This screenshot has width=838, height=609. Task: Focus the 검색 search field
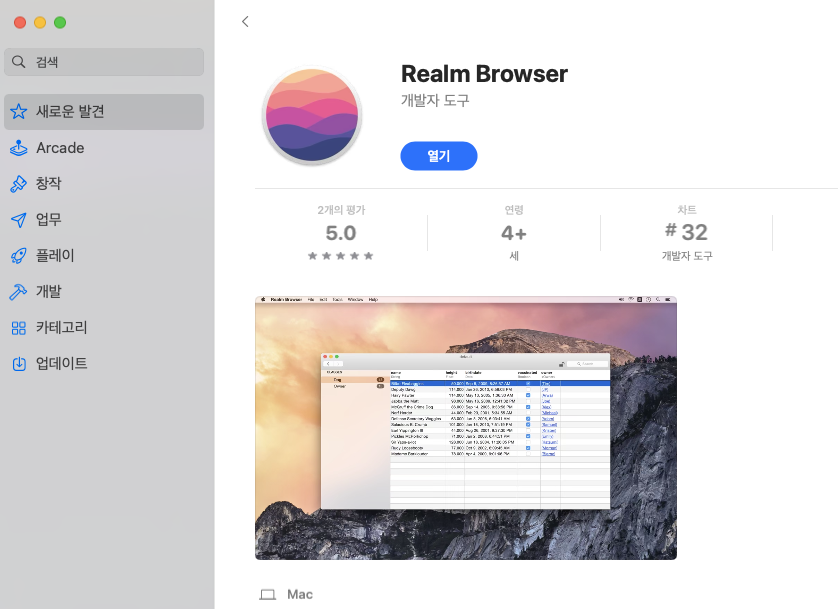[x=104, y=62]
